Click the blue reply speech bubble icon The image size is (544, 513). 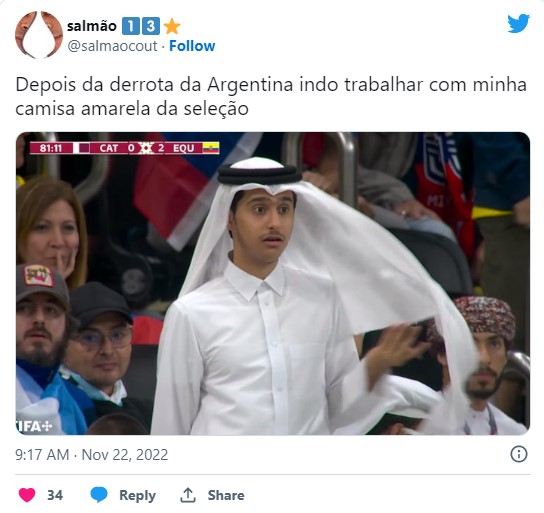point(99,495)
